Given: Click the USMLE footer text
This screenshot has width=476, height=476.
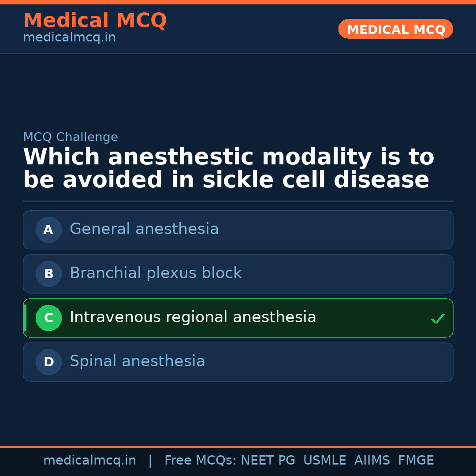Looking at the screenshot, I should 324,461.
